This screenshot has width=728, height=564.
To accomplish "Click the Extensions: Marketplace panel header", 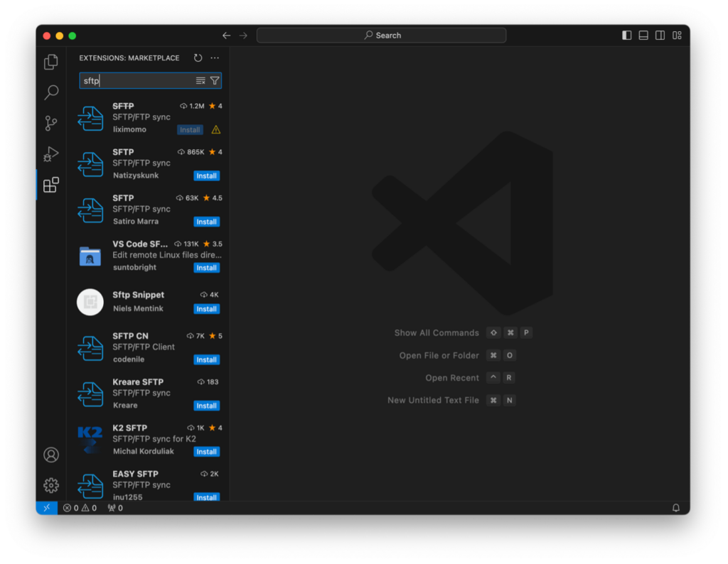I will point(129,58).
